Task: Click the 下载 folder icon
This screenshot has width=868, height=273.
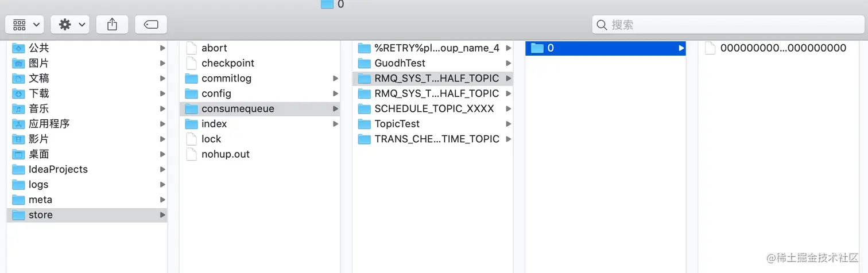Action: click(19, 93)
